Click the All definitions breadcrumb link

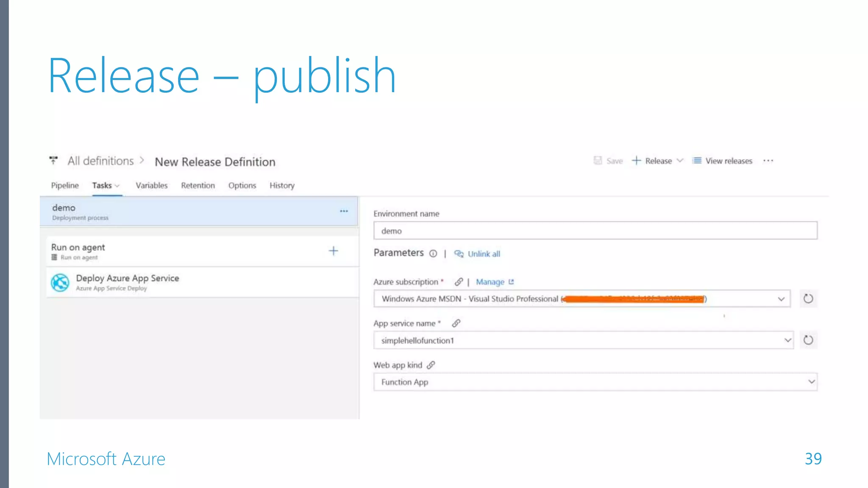click(100, 161)
